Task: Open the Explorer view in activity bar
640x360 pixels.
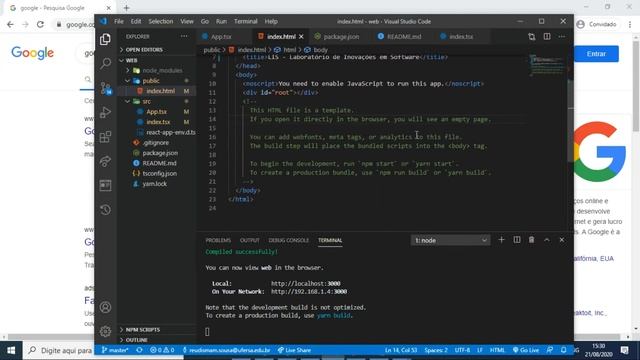Action: pyautogui.click(x=105, y=39)
